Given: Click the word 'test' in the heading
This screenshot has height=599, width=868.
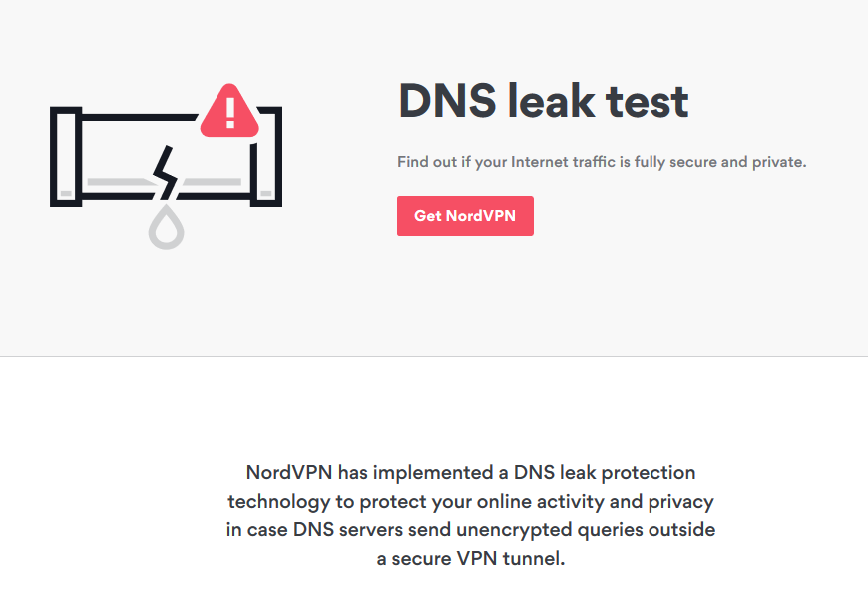Looking at the screenshot, I should 647,102.
